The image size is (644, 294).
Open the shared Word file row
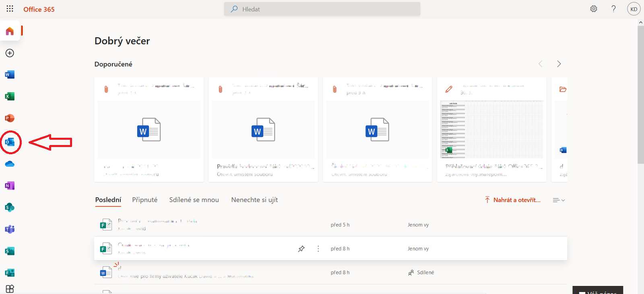pyautogui.click(x=330, y=273)
